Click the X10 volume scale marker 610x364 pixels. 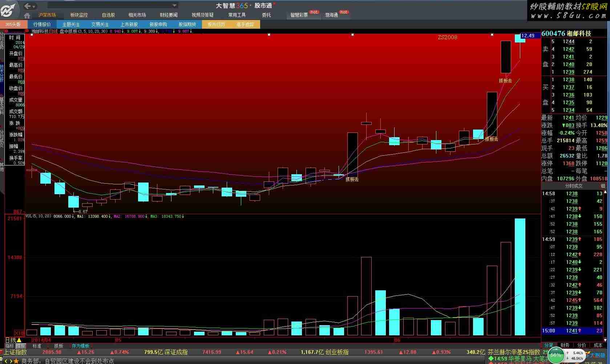(x=20, y=333)
